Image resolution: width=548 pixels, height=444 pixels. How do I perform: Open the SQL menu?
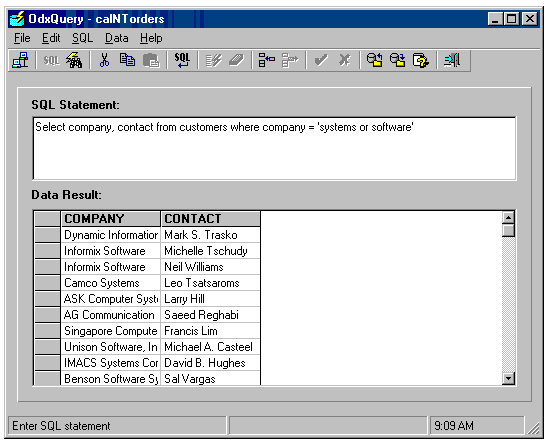click(82, 38)
